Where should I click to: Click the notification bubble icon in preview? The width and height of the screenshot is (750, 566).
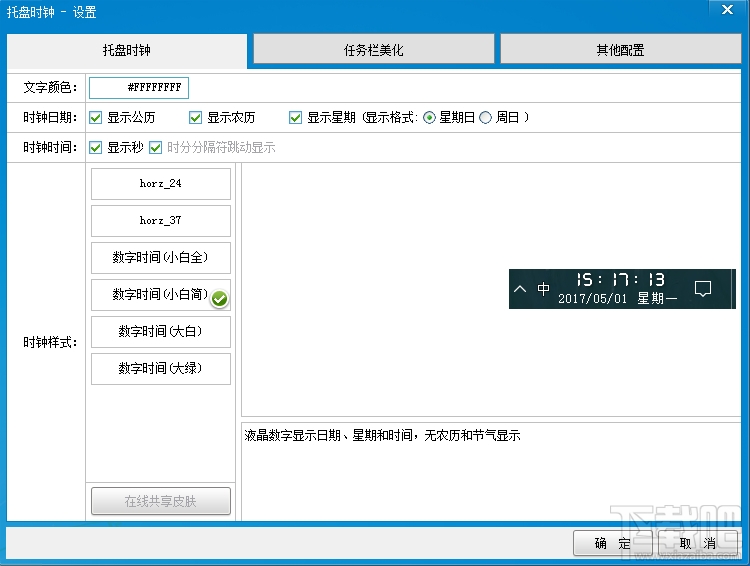pyautogui.click(x=703, y=289)
